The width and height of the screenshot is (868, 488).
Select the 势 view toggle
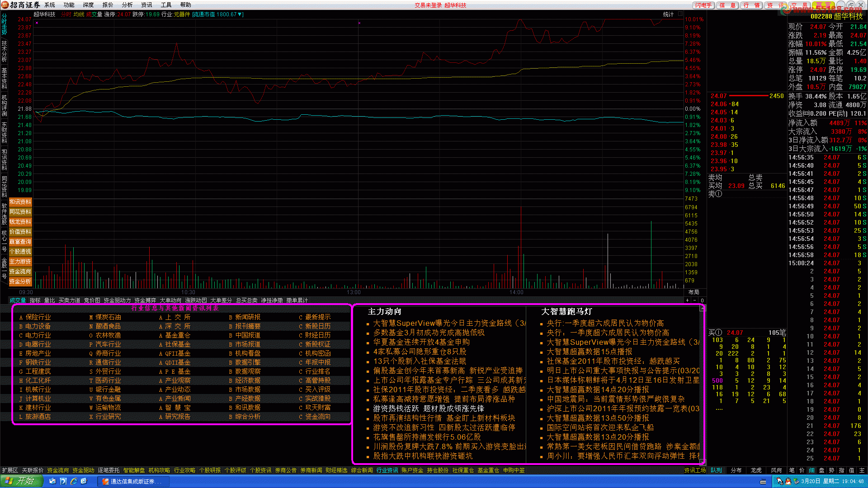click(832, 470)
